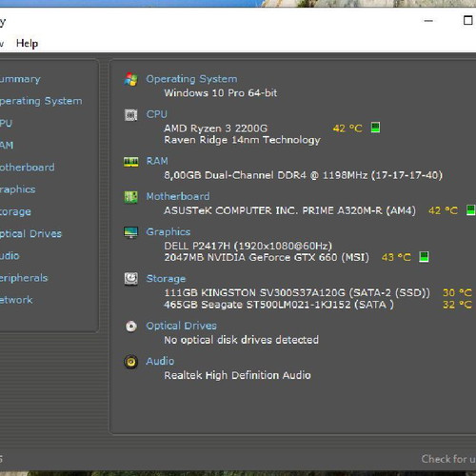
Task: Click the CPU chip icon
Action: (130, 115)
